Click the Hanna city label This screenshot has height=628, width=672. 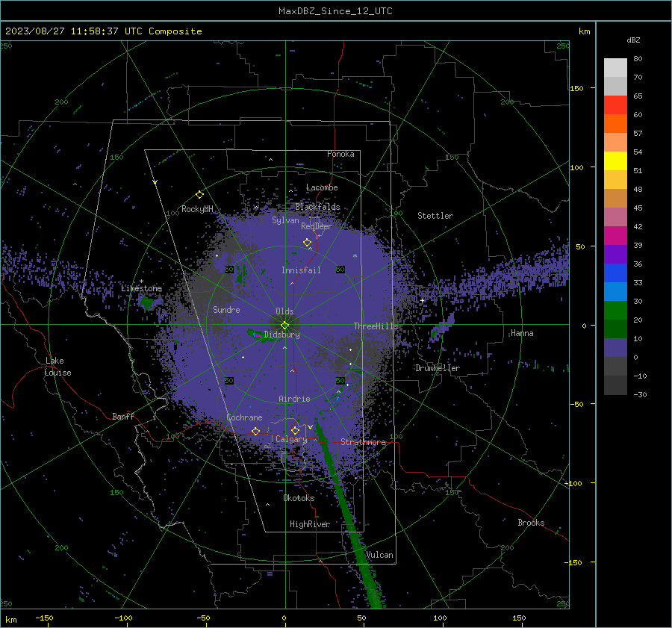[x=522, y=333]
